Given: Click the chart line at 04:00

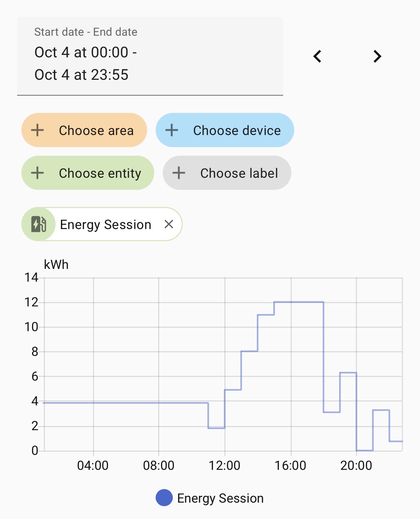Looking at the screenshot, I should (93, 403).
